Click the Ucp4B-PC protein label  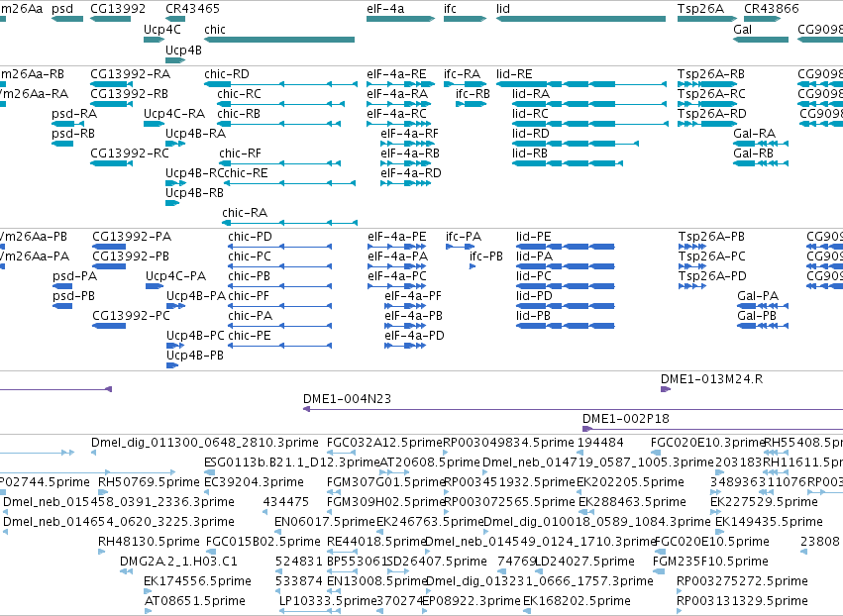pos(195,336)
